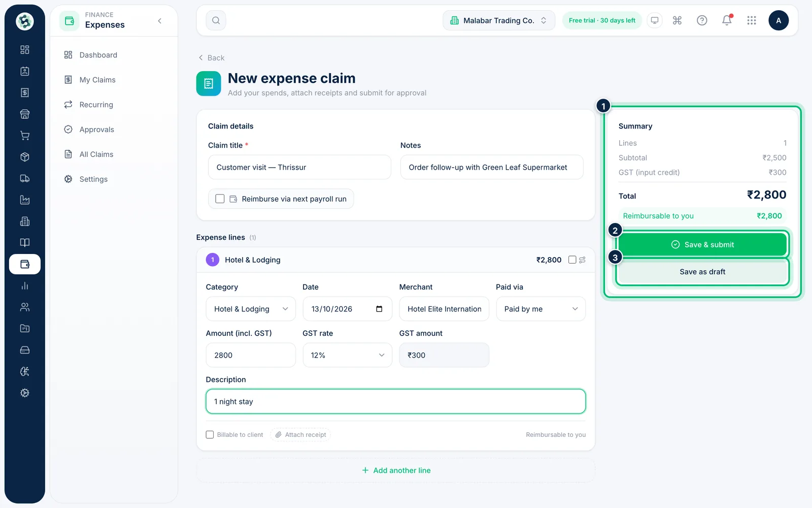Image resolution: width=812 pixels, height=508 pixels.
Task: Open the notifications bell
Action: click(x=727, y=20)
